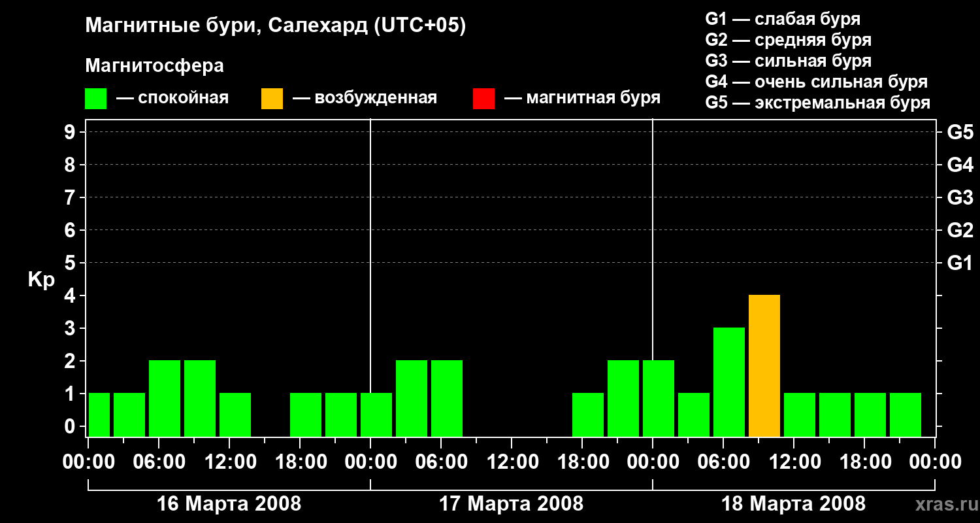
Task: Click the 06:00 time label for 18 Марта
Action: [x=723, y=462]
